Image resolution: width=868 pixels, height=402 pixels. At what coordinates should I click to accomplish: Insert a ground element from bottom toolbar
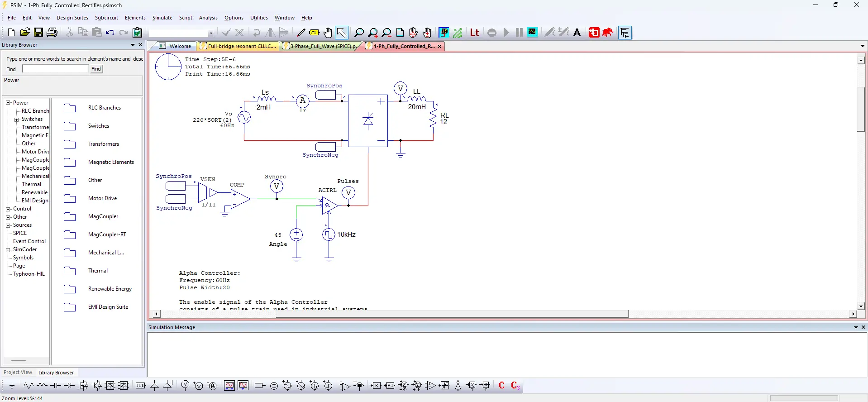(x=12, y=386)
